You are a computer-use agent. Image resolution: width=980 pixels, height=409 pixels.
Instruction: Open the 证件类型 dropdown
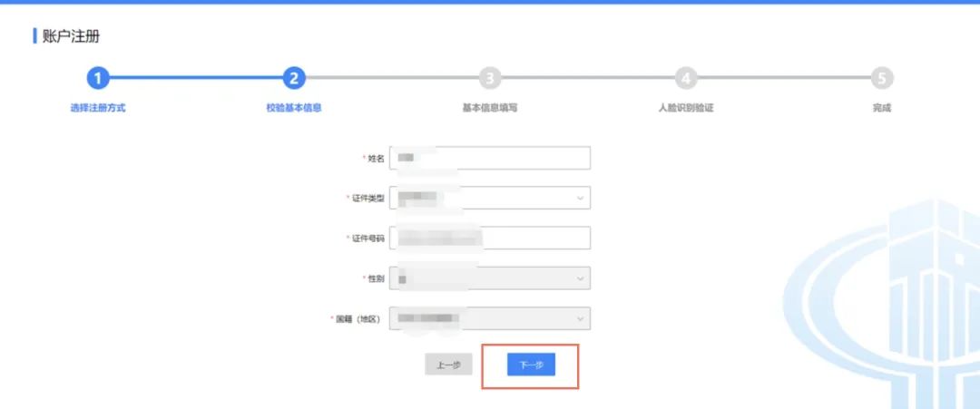click(x=489, y=198)
